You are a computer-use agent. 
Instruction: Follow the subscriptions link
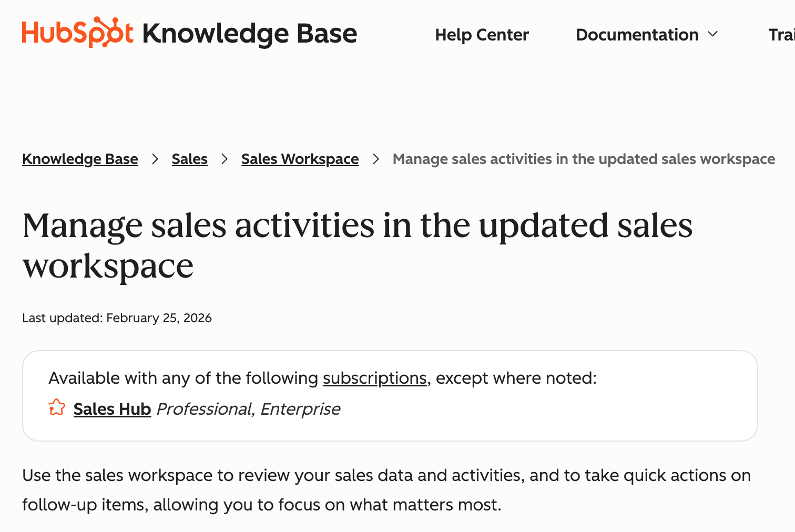(374, 378)
